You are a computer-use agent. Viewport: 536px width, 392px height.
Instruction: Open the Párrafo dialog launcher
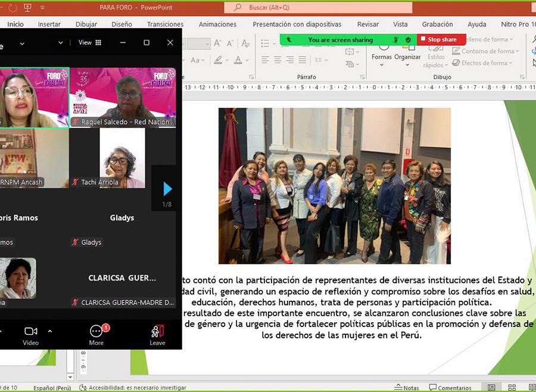362,77
